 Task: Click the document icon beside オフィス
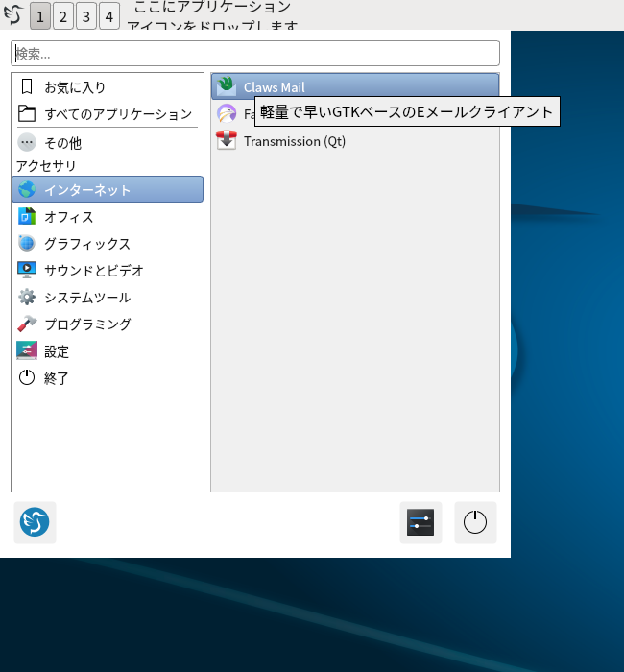27,216
